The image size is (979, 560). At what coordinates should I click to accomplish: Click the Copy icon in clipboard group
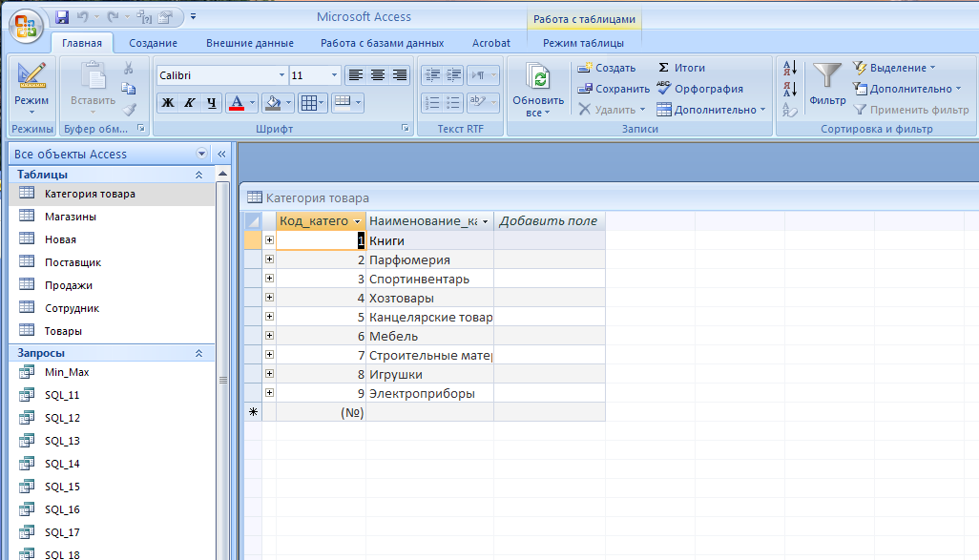129,89
